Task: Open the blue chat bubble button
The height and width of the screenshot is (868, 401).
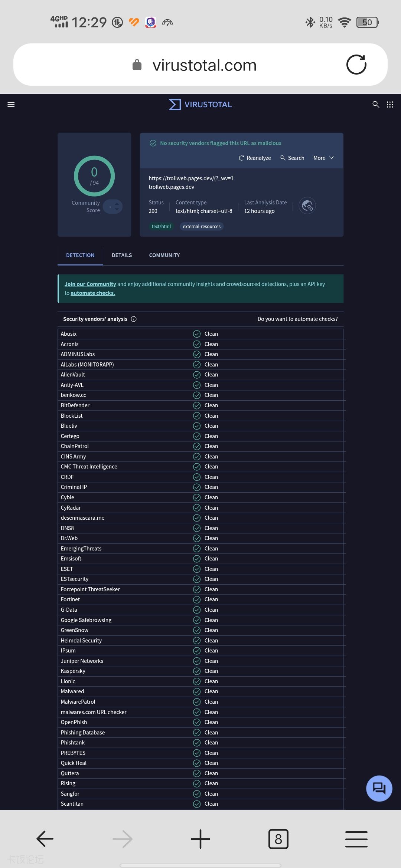Action: click(x=379, y=788)
